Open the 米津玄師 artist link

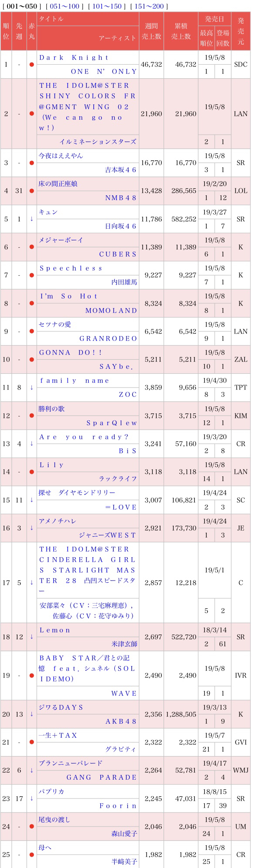pos(124,644)
